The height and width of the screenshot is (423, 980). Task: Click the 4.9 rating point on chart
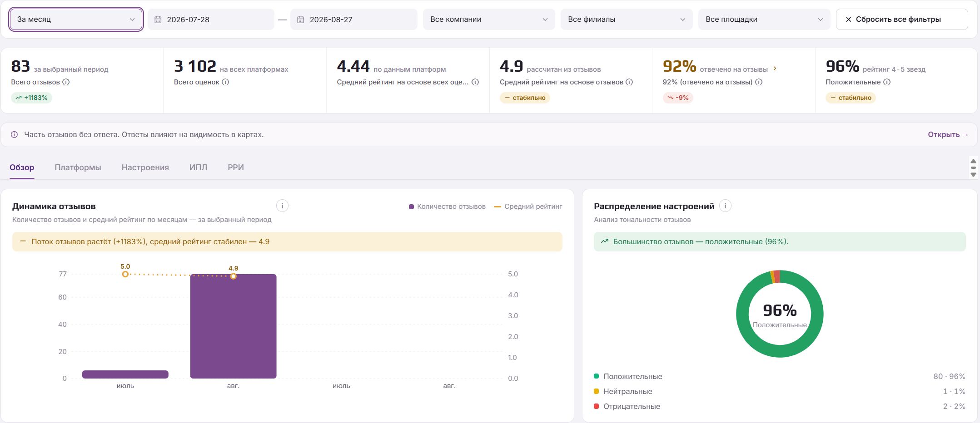(x=233, y=276)
